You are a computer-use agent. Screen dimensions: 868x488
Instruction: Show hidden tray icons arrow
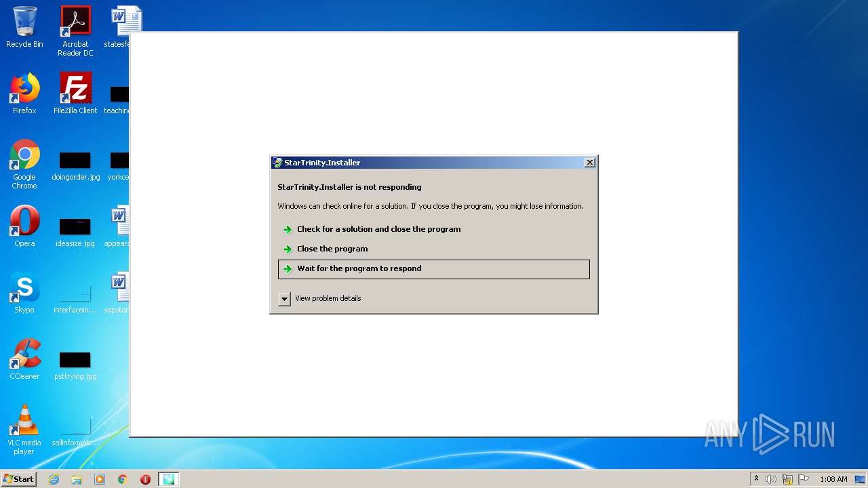[756, 479]
